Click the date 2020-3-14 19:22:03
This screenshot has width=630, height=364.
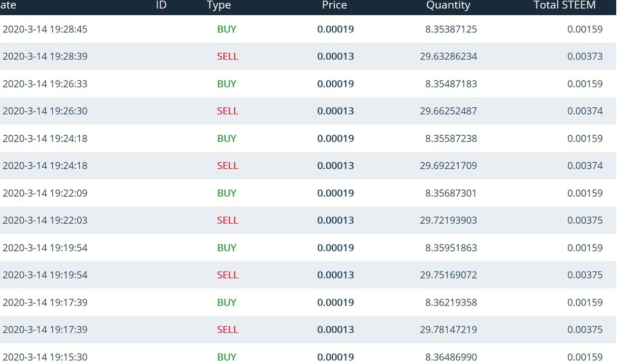(x=45, y=220)
